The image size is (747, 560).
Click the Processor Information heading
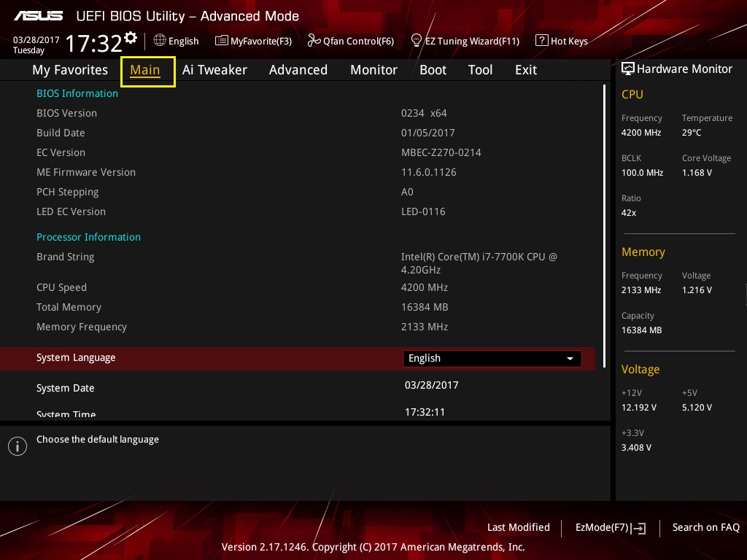point(88,237)
